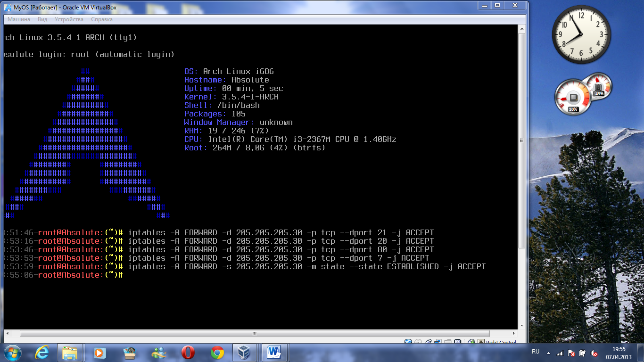
Task: Click the RAM gauge showing 43%
Action: click(599, 86)
